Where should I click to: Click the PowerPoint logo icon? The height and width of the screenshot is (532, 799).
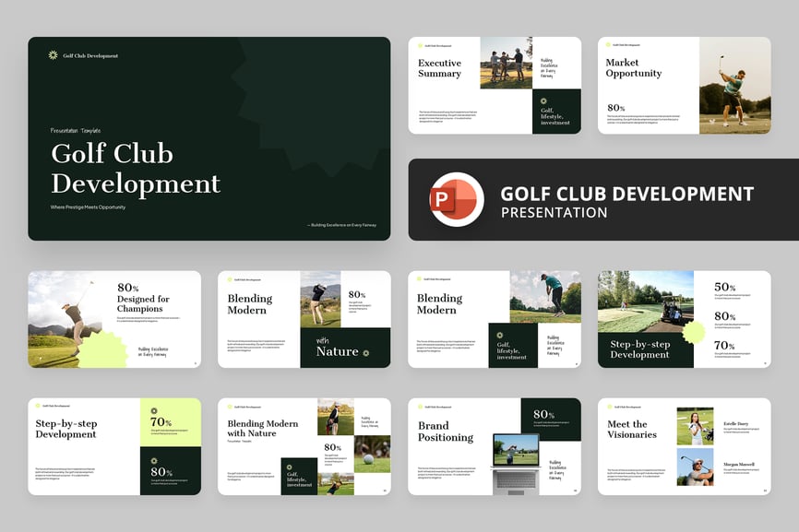pos(456,199)
